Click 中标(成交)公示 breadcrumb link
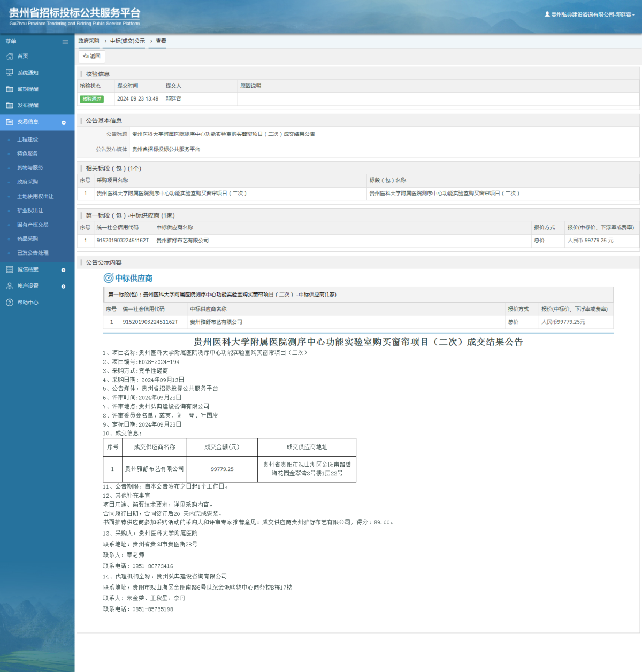 (x=127, y=41)
